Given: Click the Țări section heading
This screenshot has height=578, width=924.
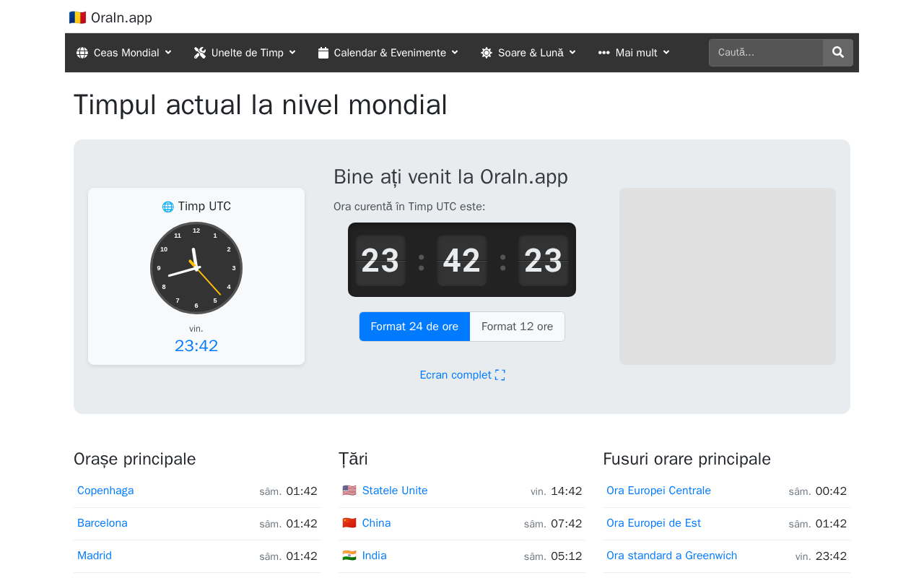Looking at the screenshot, I should pos(353,459).
